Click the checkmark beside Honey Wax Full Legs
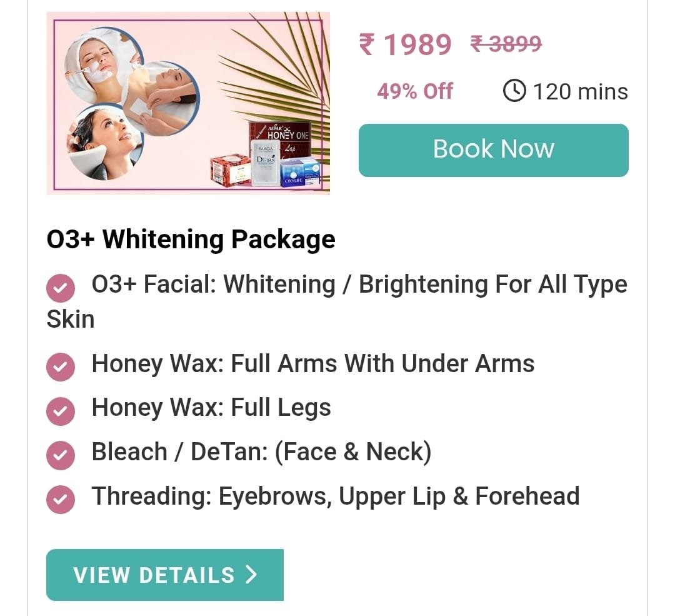The width and height of the screenshot is (675, 616). (60, 411)
